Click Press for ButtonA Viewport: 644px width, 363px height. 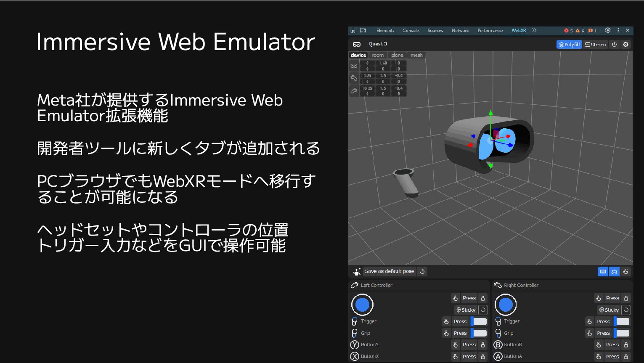point(612,356)
